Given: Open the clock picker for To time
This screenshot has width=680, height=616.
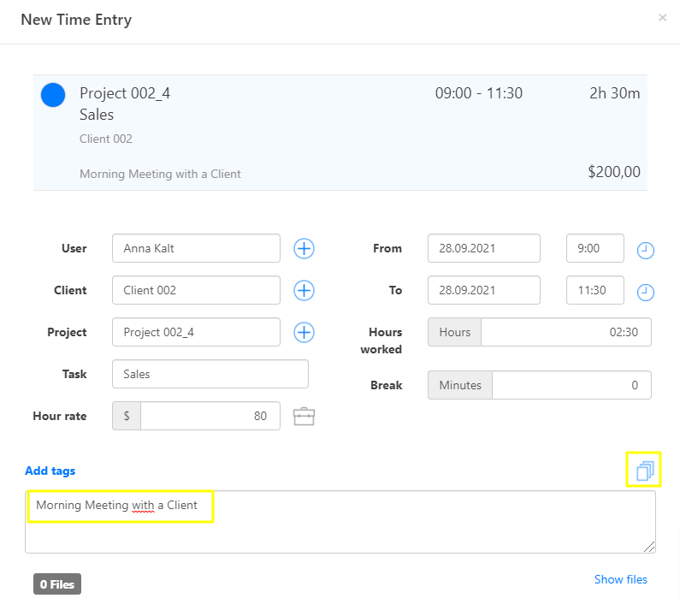Looking at the screenshot, I should [646, 293].
